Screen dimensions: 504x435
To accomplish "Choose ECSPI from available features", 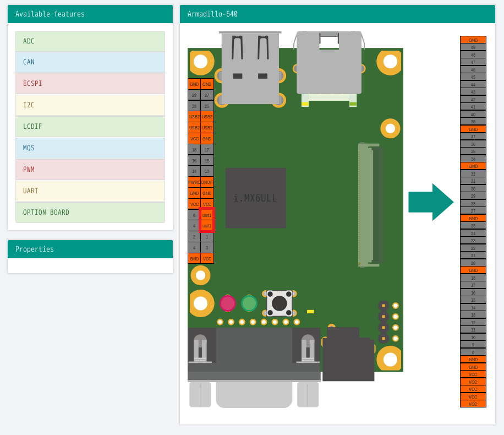I will (x=90, y=84).
